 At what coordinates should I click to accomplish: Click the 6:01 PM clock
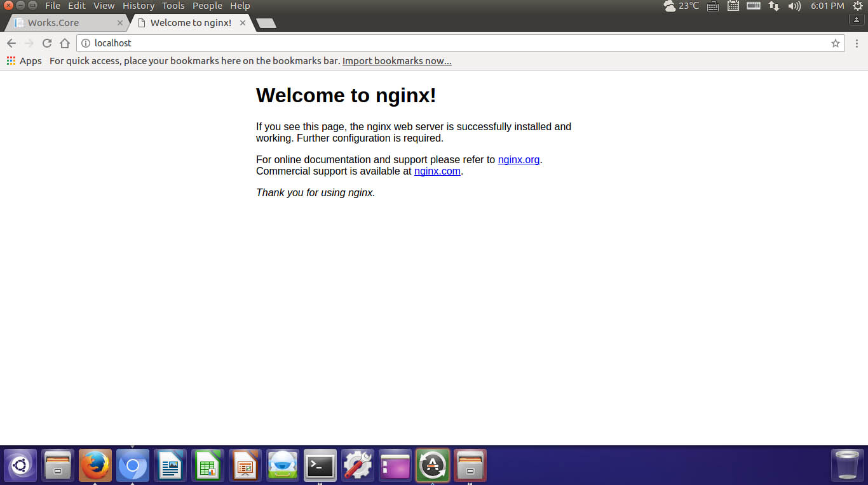[827, 6]
